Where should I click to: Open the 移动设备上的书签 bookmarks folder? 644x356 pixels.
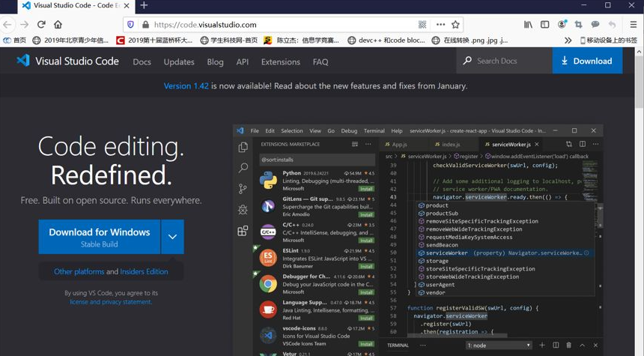(608, 40)
